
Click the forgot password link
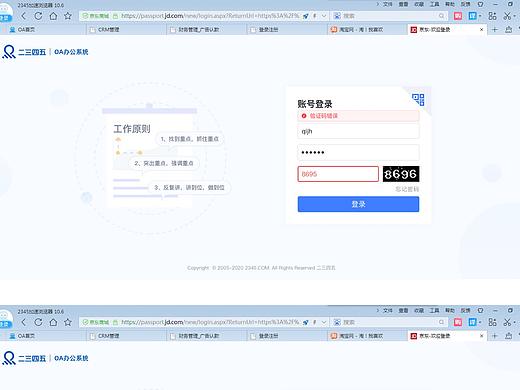pyautogui.click(x=407, y=189)
